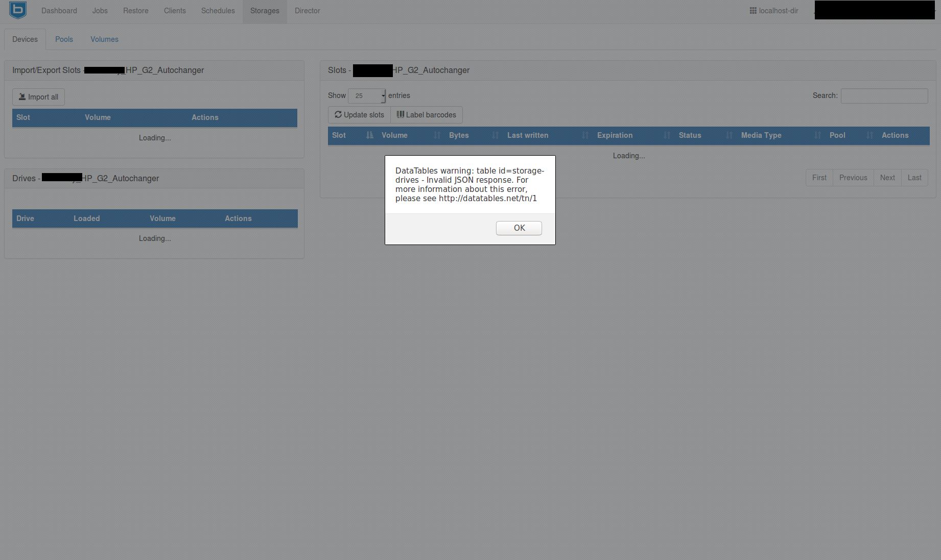941x560 pixels.
Task: Focus the slots Search field
Action: 884,96
